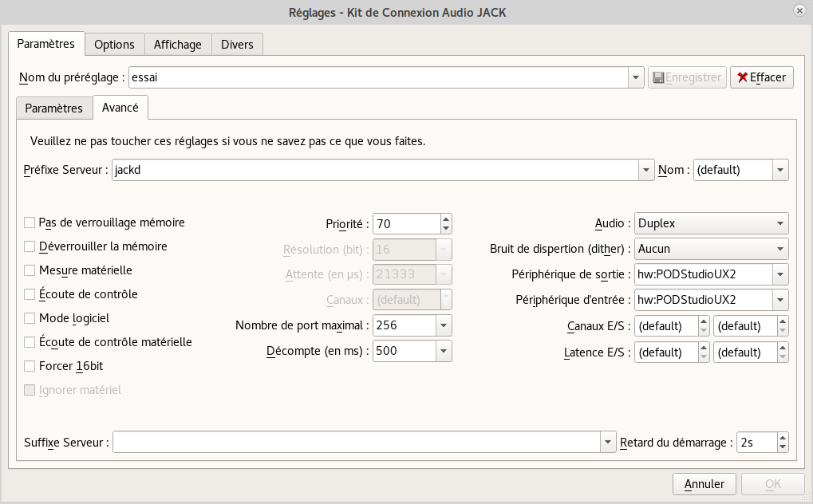Open the Affichage tab

pyautogui.click(x=178, y=45)
